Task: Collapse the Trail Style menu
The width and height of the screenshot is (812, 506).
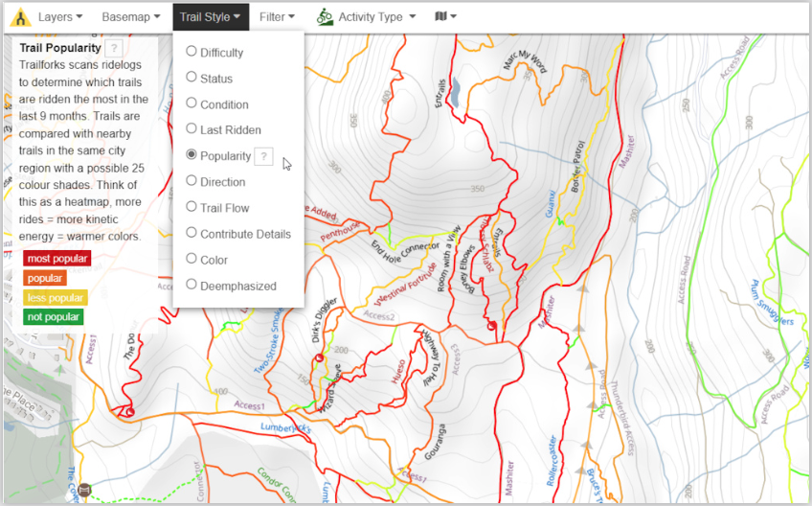Action: [211, 17]
